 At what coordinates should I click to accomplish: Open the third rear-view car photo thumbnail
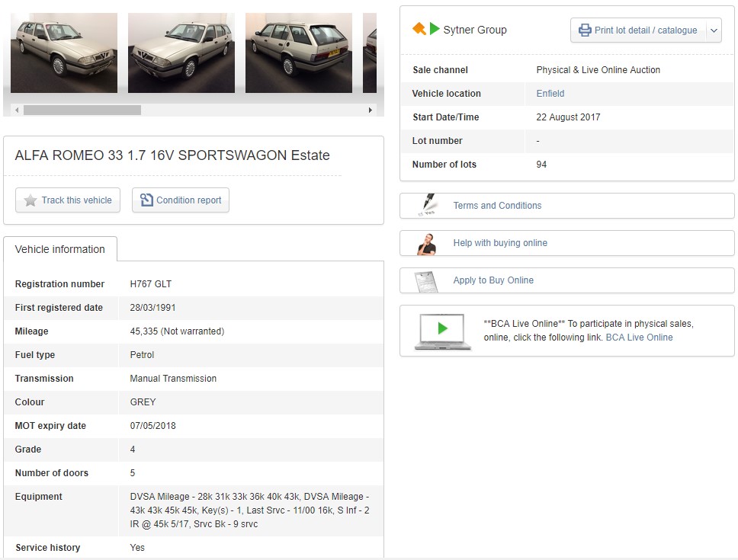coord(298,53)
